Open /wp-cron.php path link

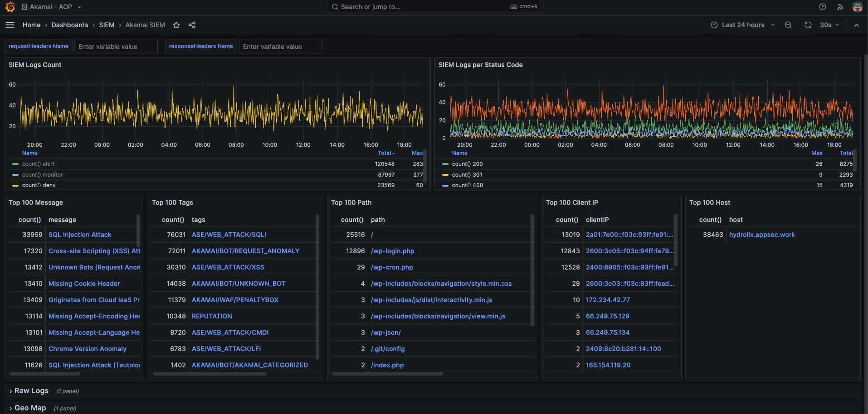tap(392, 267)
